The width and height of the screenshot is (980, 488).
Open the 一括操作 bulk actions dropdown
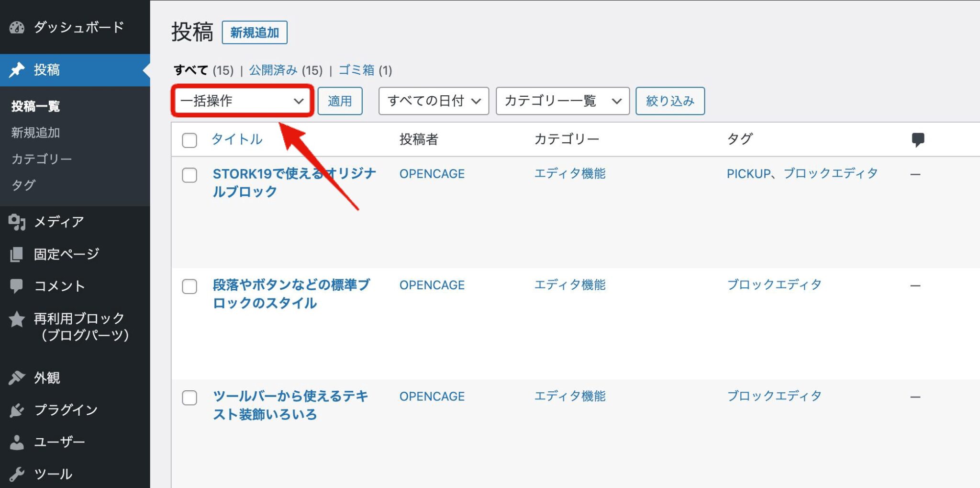pyautogui.click(x=242, y=101)
